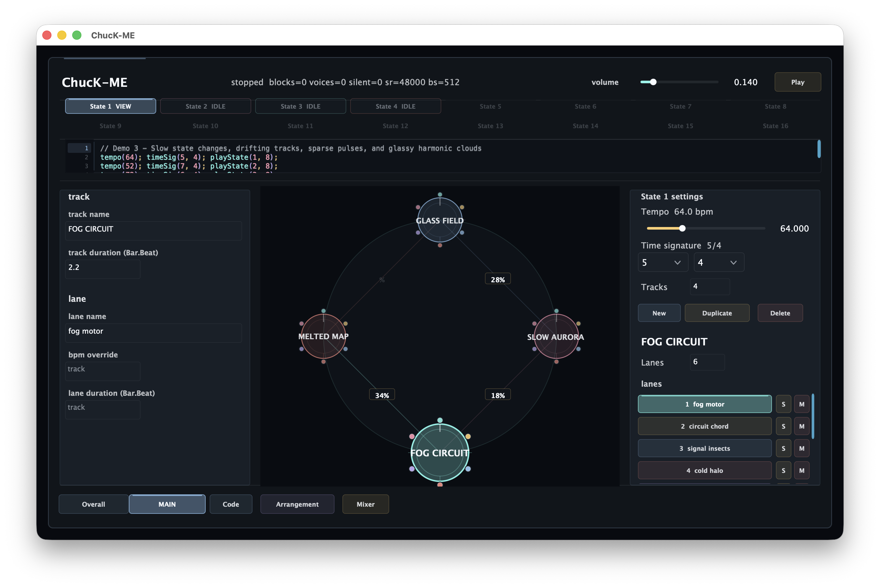Switch to State 3 IDLE tab

[x=300, y=106]
